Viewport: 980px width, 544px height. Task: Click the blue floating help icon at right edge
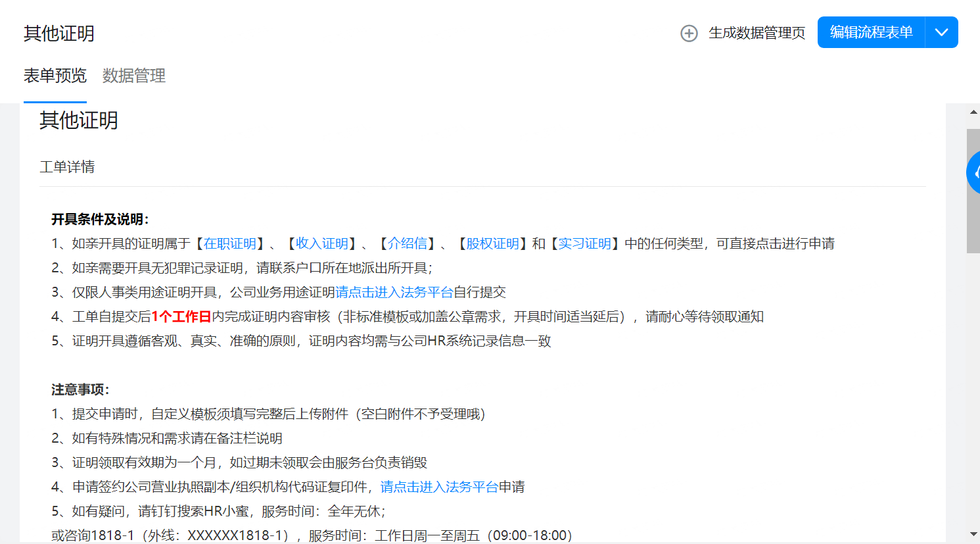973,172
